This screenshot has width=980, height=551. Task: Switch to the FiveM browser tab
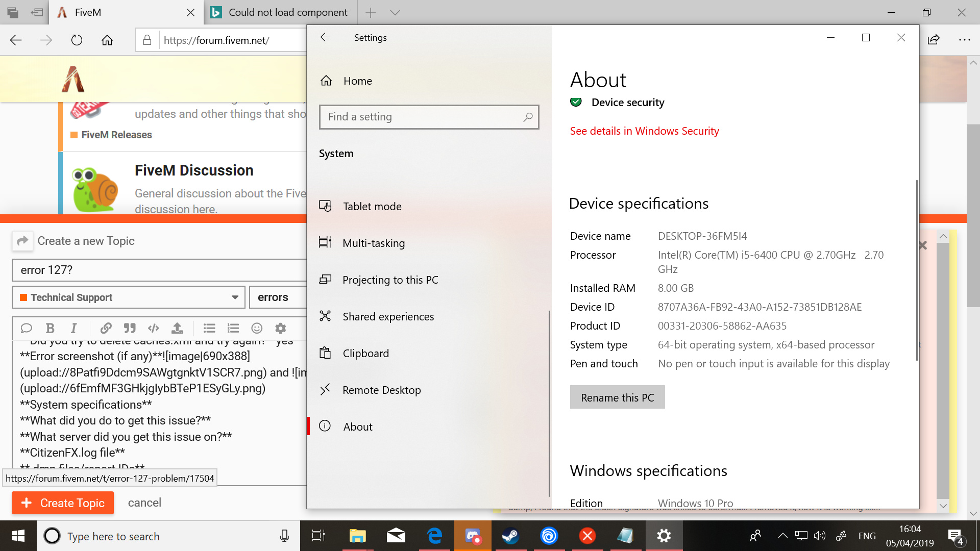(x=126, y=12)
